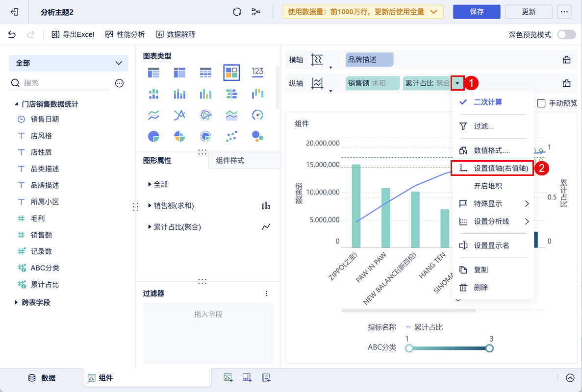Select the pie chart type
Image resolution: width=582 pixels, height=392 pixels.
(153, 137)
